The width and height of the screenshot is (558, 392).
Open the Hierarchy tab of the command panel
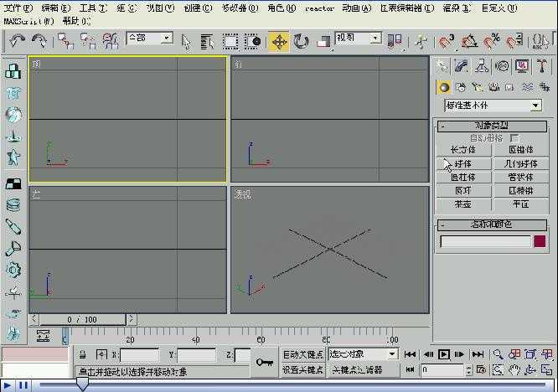coord(482,66)
